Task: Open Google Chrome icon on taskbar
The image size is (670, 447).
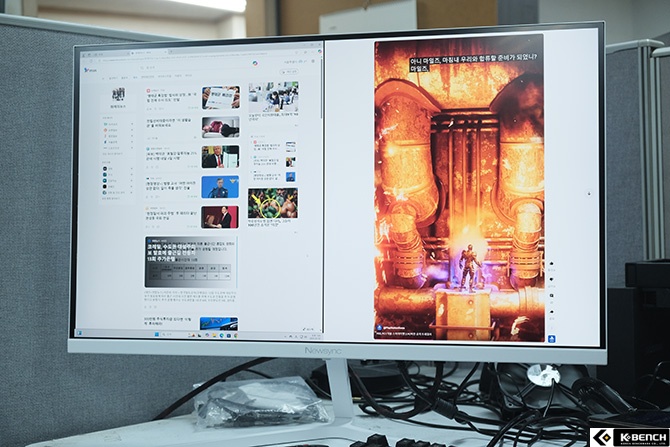Action: (235, 336)
